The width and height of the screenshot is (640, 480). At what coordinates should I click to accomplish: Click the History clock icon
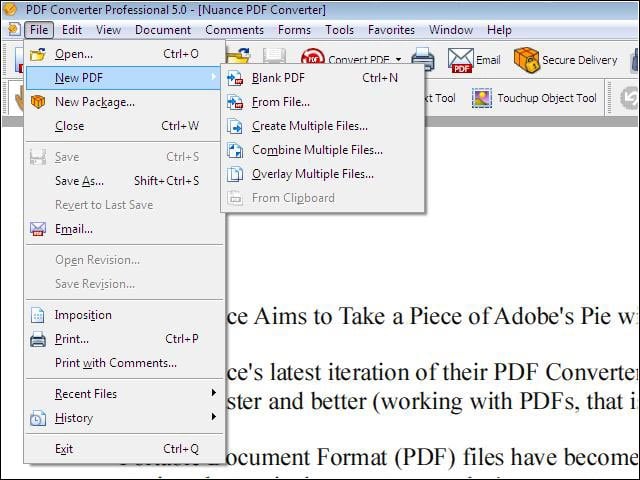[x=38, y=419]
